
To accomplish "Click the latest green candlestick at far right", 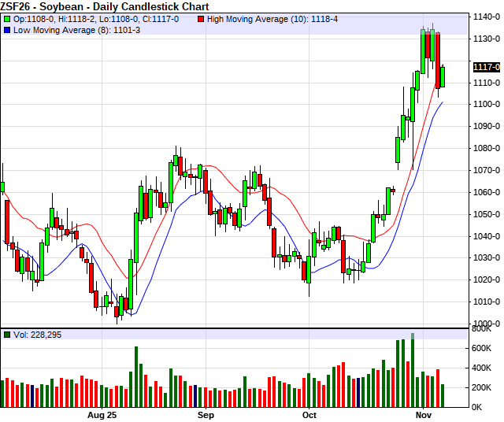I will pos(443,77).
